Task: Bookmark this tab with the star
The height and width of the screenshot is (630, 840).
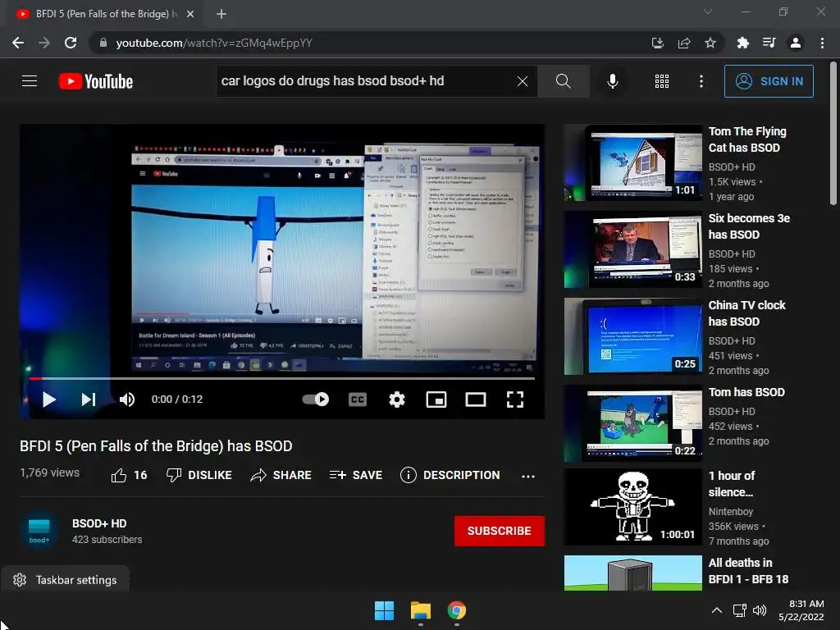Action: [710, 43]
